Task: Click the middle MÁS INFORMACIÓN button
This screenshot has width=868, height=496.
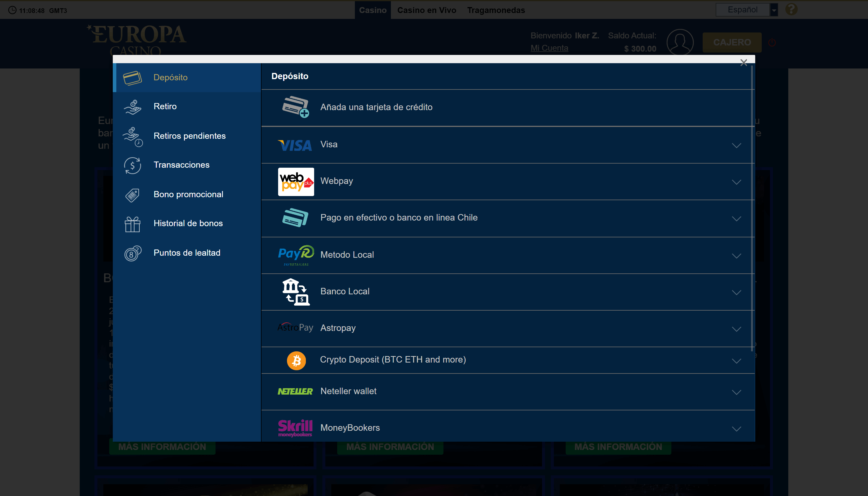Action: 390,447
